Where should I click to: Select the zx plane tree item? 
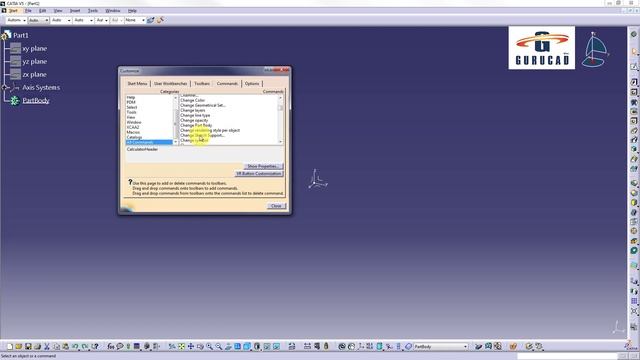point(34,74)
